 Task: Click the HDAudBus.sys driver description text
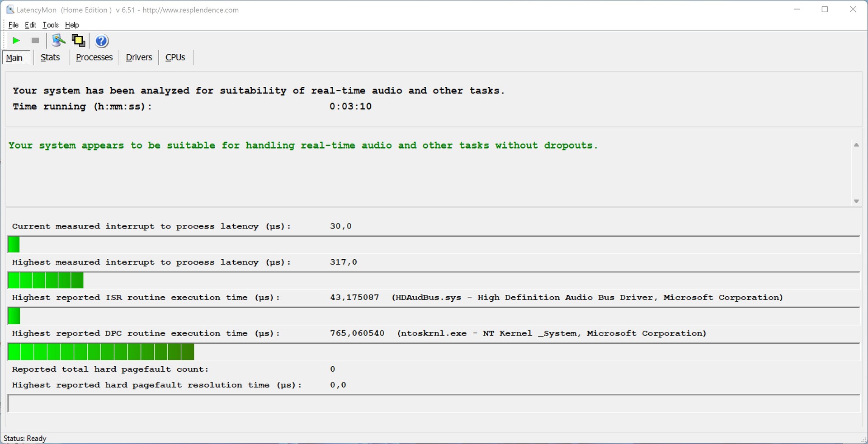[587, 298]
